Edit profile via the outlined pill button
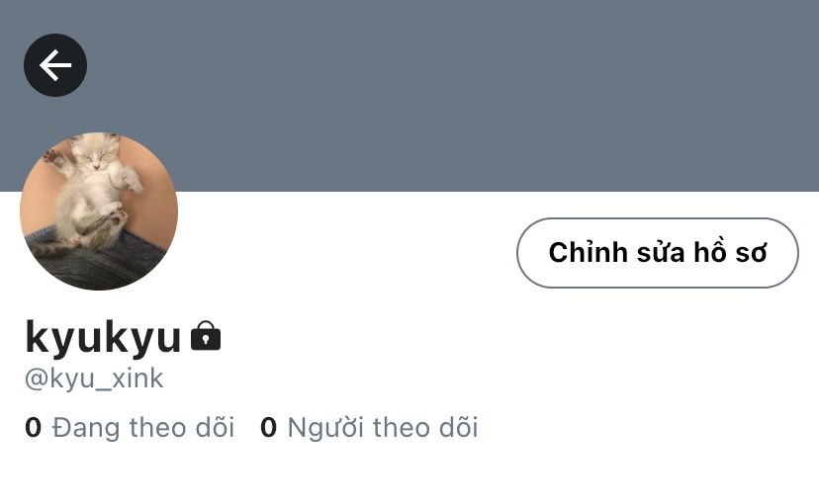The height and width of the screenshot is (504, 819). point(658,253)
